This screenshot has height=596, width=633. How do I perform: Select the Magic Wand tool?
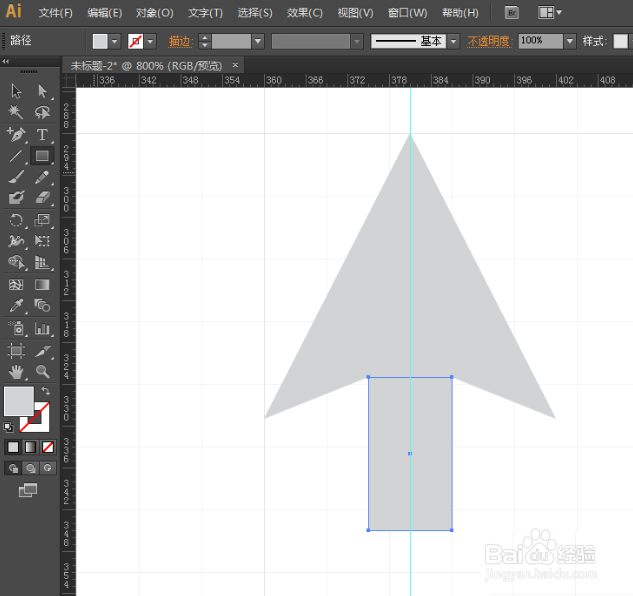[16, 112]
